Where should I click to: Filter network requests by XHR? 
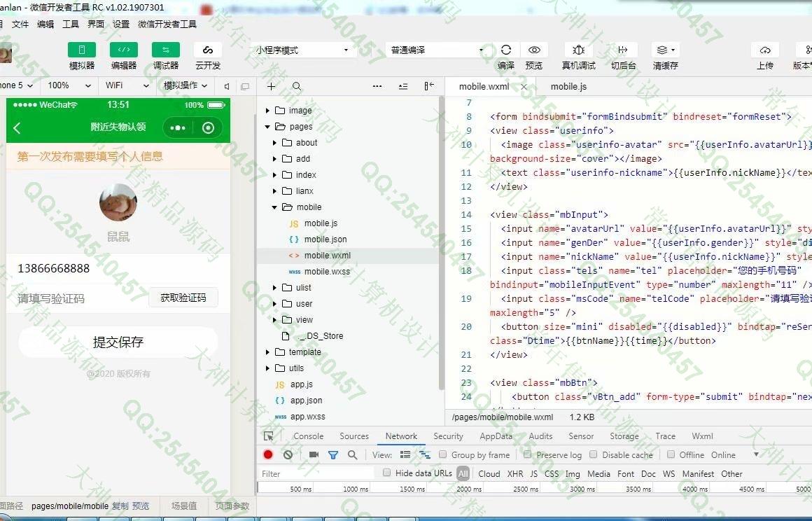point(514,473)
